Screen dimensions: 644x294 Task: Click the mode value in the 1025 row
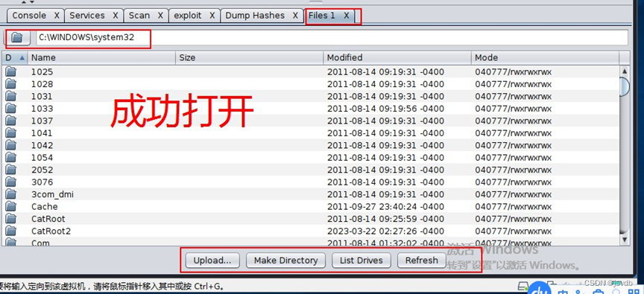click(514, 71)
